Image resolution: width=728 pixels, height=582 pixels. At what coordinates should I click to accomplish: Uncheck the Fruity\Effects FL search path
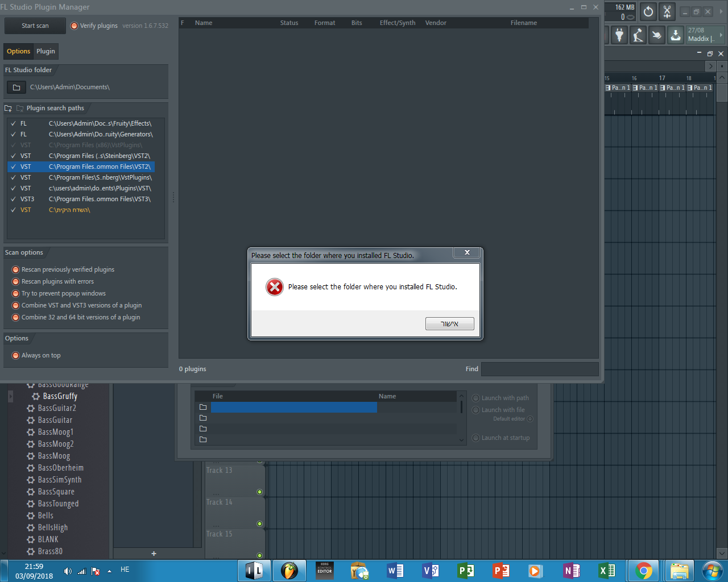point(13,123)
